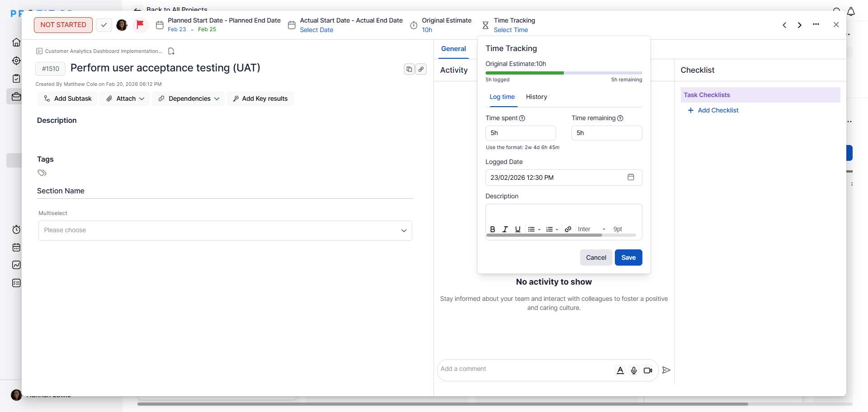Open the calendar icon in Logged Date field

631,177
